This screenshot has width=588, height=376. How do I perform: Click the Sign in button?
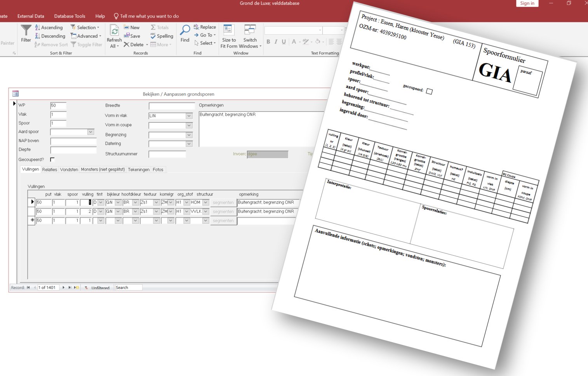click(527, 3)
